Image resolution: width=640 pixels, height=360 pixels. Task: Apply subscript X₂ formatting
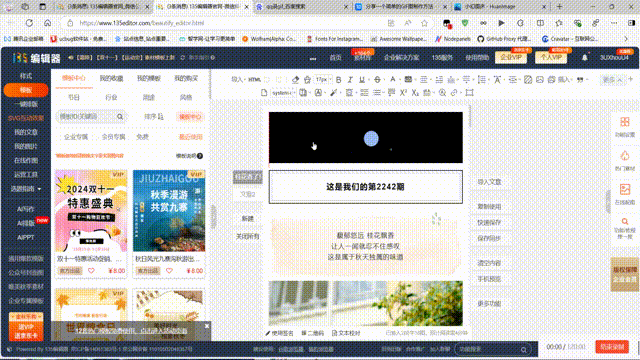415,93
